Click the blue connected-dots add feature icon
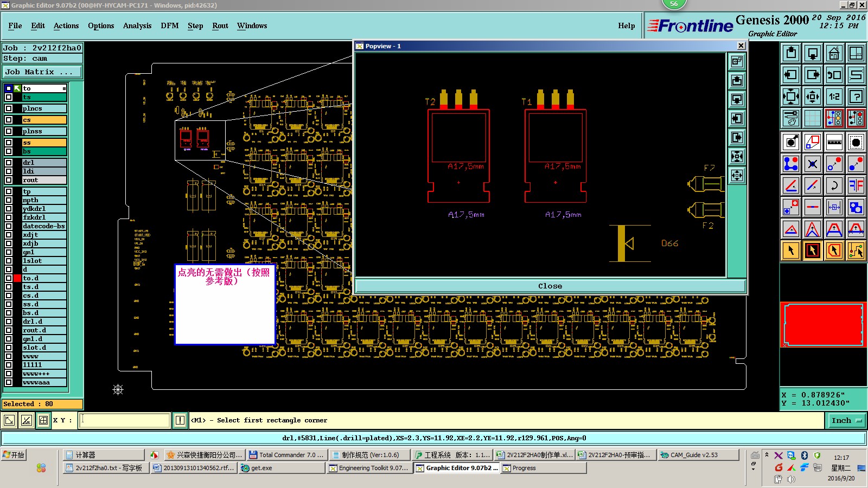Viewport: 868px width, 488px height. point(791,164)
